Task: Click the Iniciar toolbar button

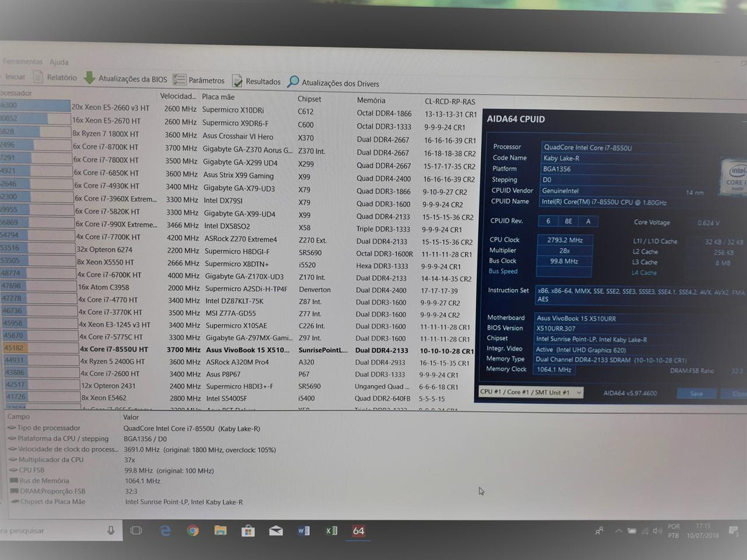Action: click(15, 76)
